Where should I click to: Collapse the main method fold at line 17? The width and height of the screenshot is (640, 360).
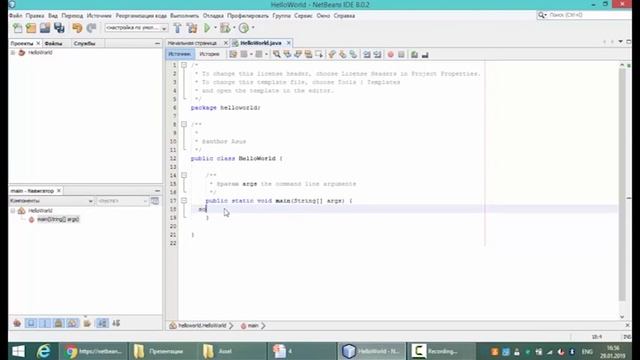point(184,200)
